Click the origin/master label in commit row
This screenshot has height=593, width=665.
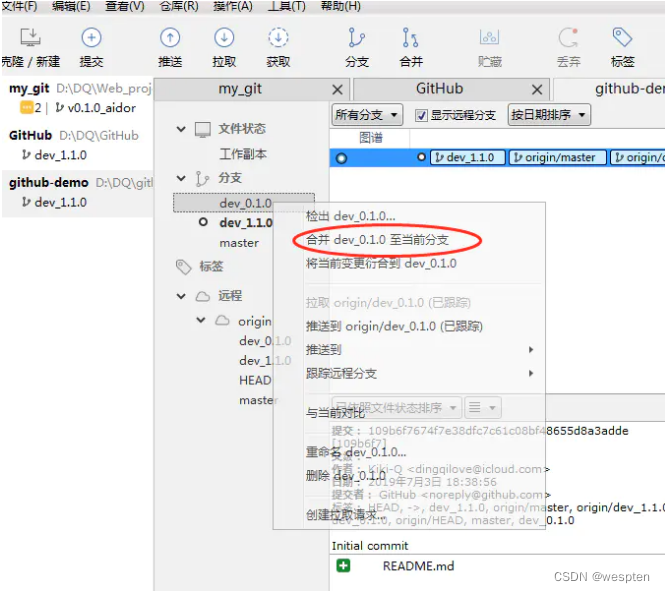558,158
